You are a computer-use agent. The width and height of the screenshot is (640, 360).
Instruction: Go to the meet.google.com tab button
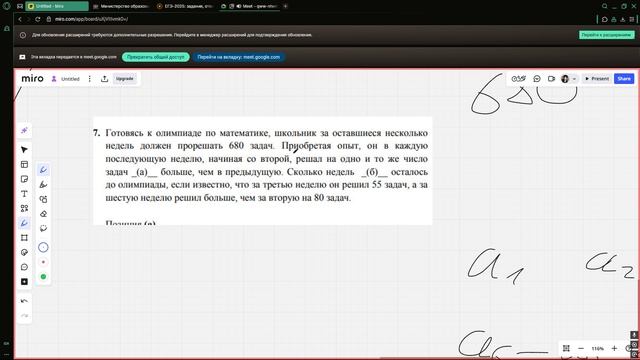pyautogui.click(x=239, y=57)
